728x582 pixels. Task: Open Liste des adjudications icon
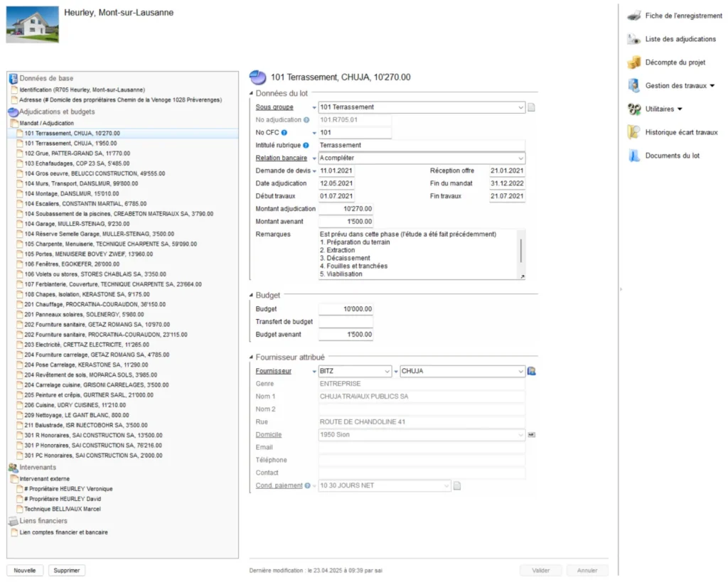(633, 39)
